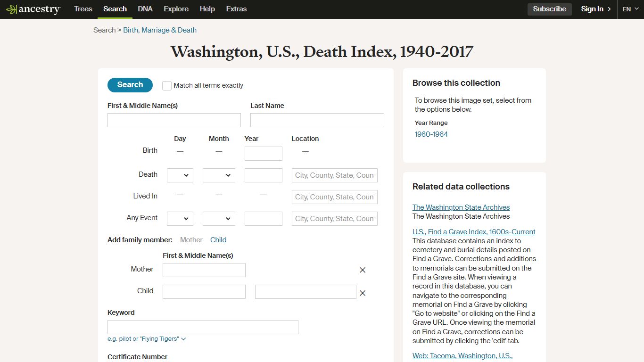The width and height of the screenshot is (644, 362).
Task: Open U.S., Find a Grave Index link
Action: pos(474,232)
